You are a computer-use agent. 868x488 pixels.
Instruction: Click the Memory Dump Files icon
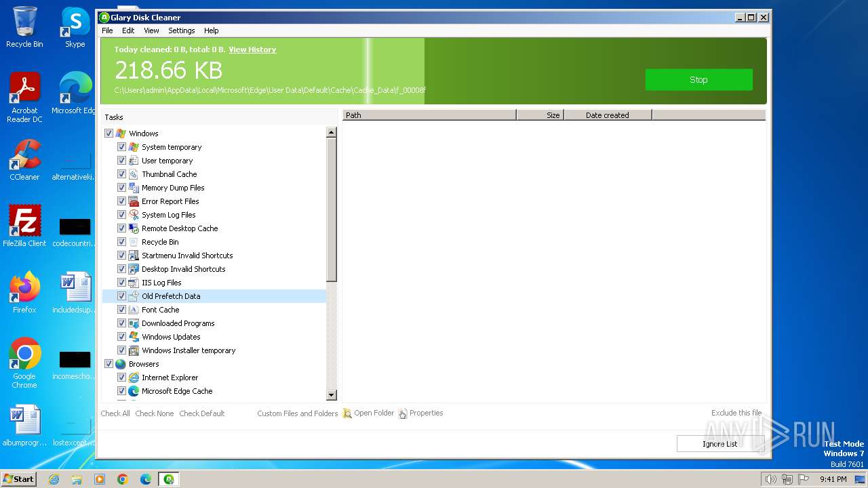tap(134, 188)
